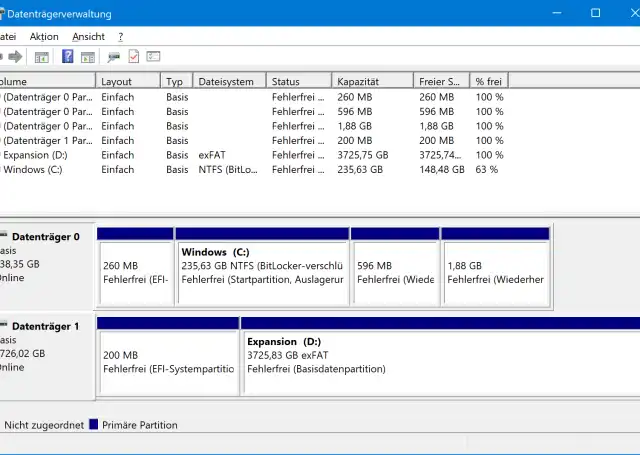Click the red checkmark document toolbar icon
Image resolution: width=640 pixels, height=455 pixels.
pos(134,57)
